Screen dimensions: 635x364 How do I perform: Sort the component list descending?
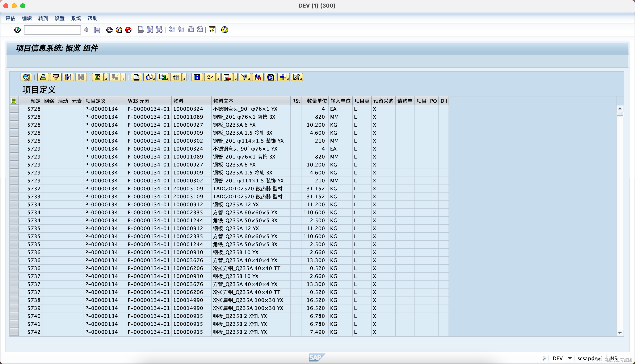tap(56, 77)
